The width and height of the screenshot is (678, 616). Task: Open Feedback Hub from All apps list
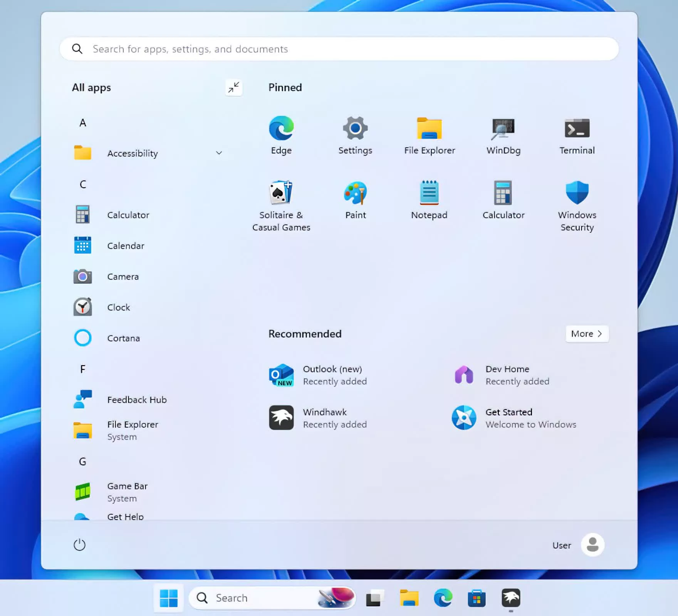pos(137,400)
